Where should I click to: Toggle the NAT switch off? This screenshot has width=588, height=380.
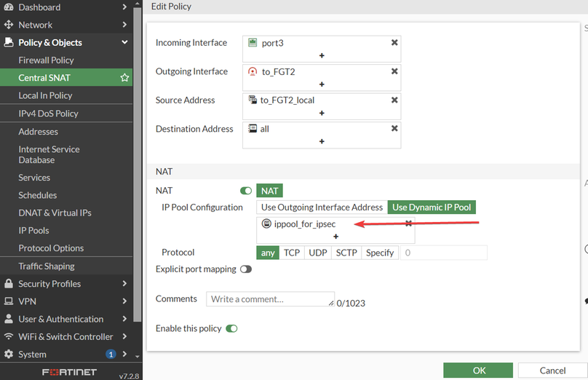pyautogui.click(x=246, y=191)
